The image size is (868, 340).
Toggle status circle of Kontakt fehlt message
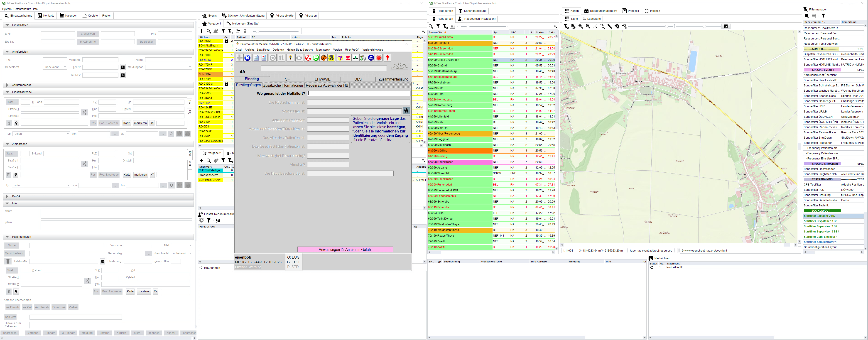[652, 268]
